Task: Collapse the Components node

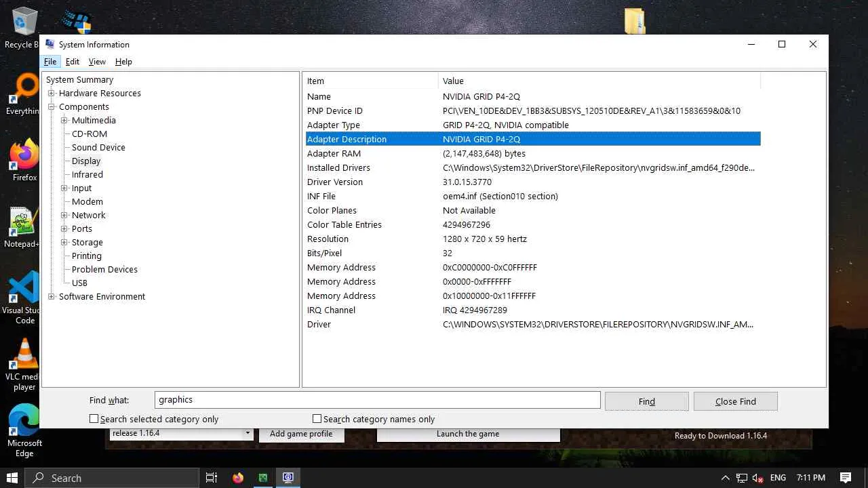Action: (x=51, y=107)
